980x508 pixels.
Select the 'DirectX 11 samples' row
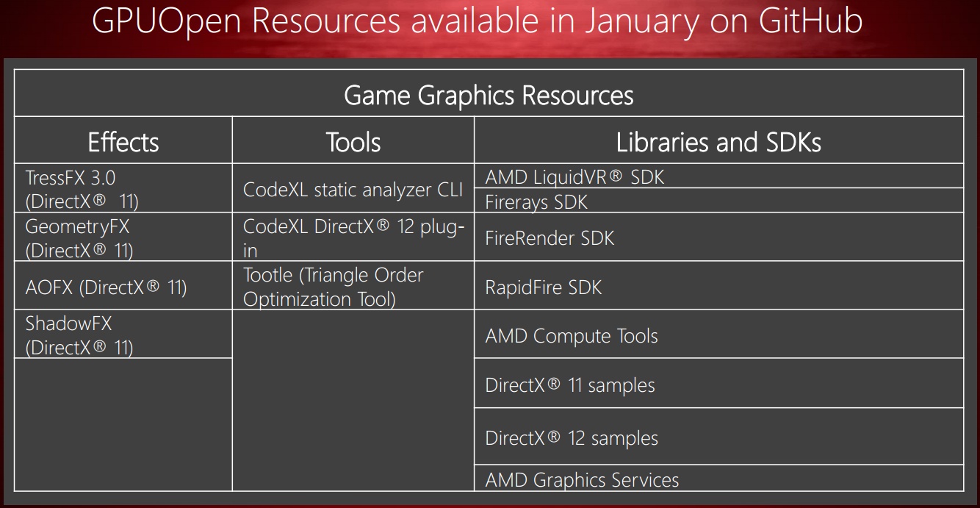pos(719,383)
